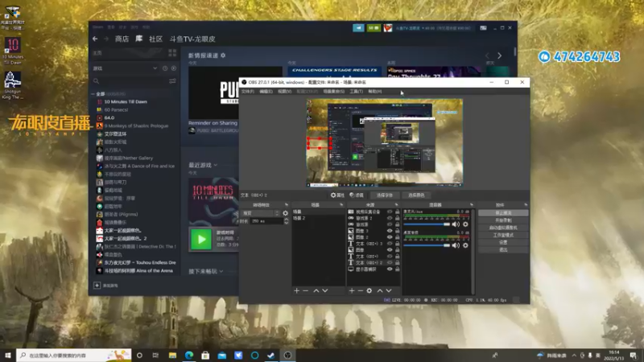Click 选择字体 button in OBS
644x362 pixels.
pyautogui.click(x=385, y=195)
